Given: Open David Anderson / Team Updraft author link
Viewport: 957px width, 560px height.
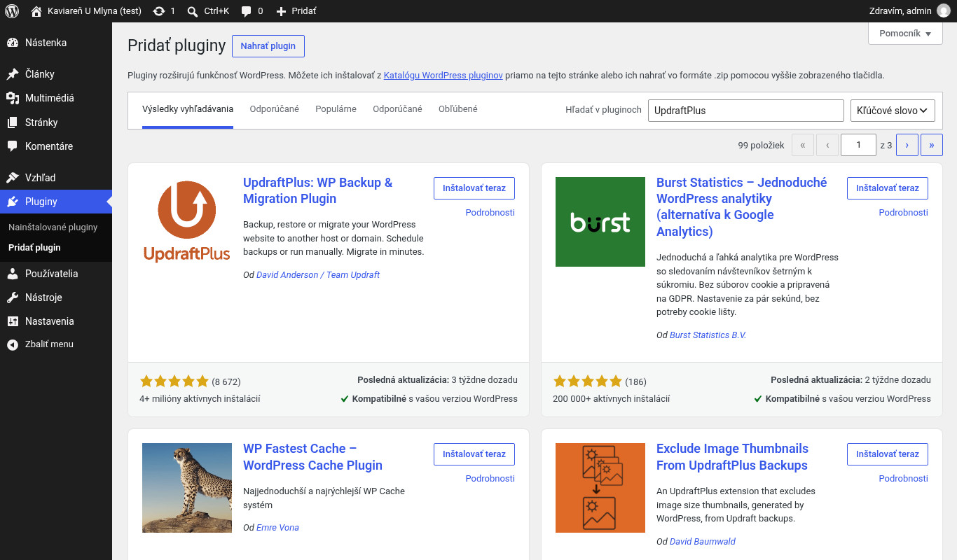Looking at the screenshot, I should pos(318,275).
